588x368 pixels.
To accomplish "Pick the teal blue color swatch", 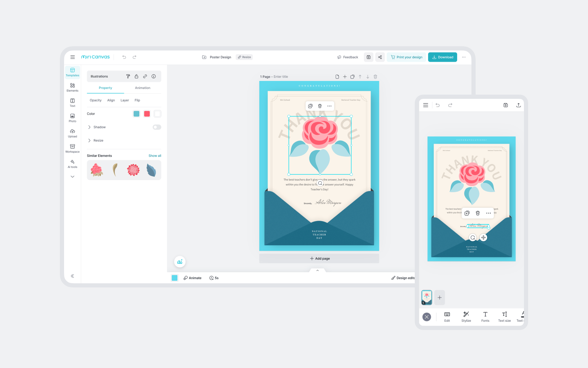I will (136, 114).
